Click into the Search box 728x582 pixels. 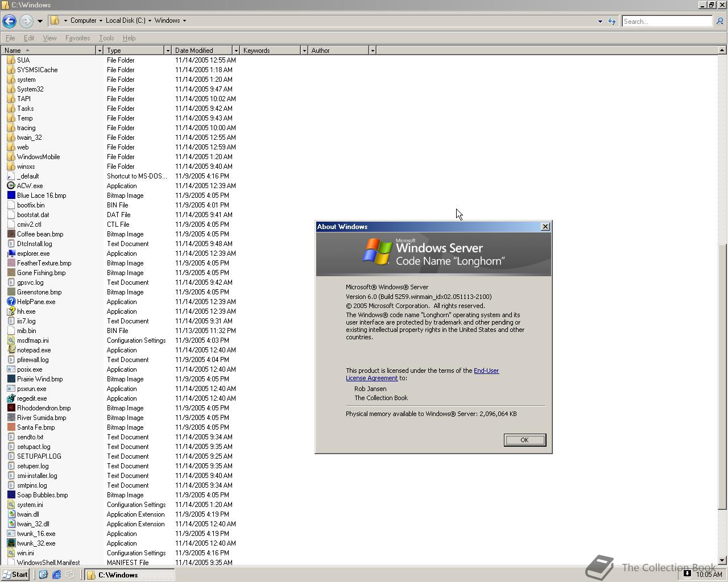point(667,21)
